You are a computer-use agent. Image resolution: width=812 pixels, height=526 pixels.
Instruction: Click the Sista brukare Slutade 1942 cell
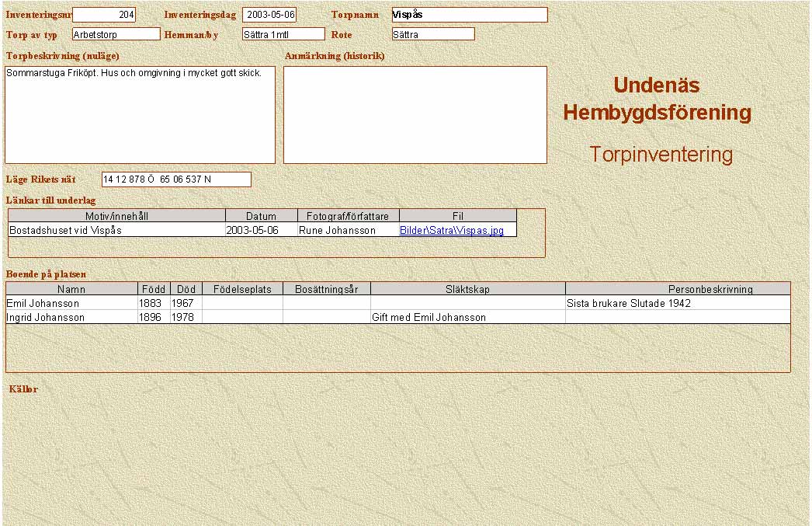tap(677, 304)
